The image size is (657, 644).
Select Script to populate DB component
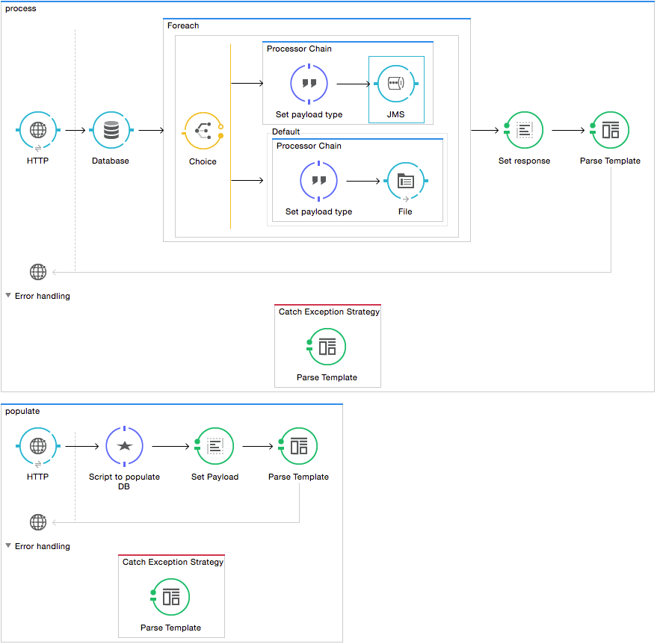(124, 446)
